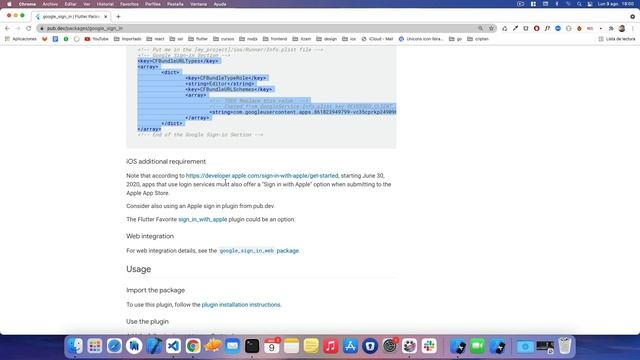This screenshot has width=640, height=360.
Task: Open plugin installation instructions link
Action: tap(241, 305)
